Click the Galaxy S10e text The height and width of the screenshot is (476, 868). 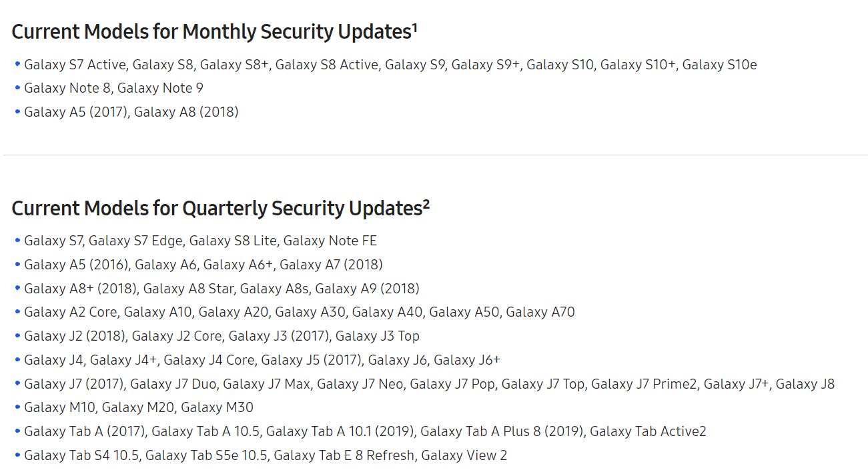(x=719, y=65)
